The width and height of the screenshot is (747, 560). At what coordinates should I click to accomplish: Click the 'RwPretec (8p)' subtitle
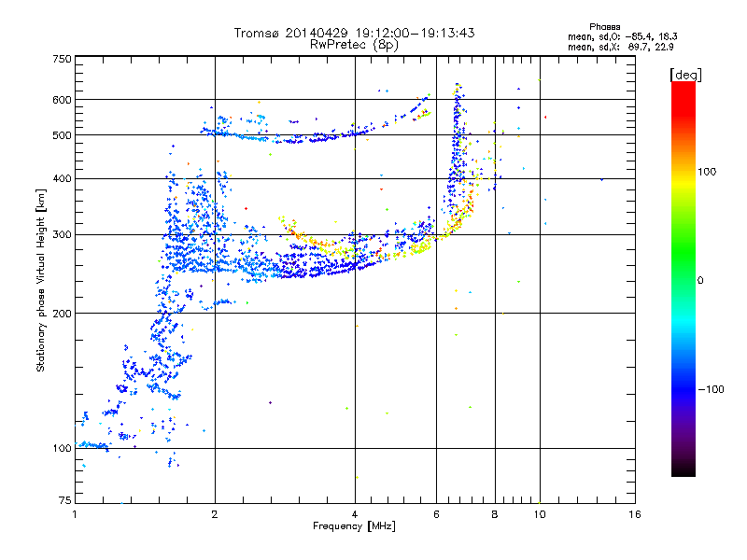tap(354, 45)
